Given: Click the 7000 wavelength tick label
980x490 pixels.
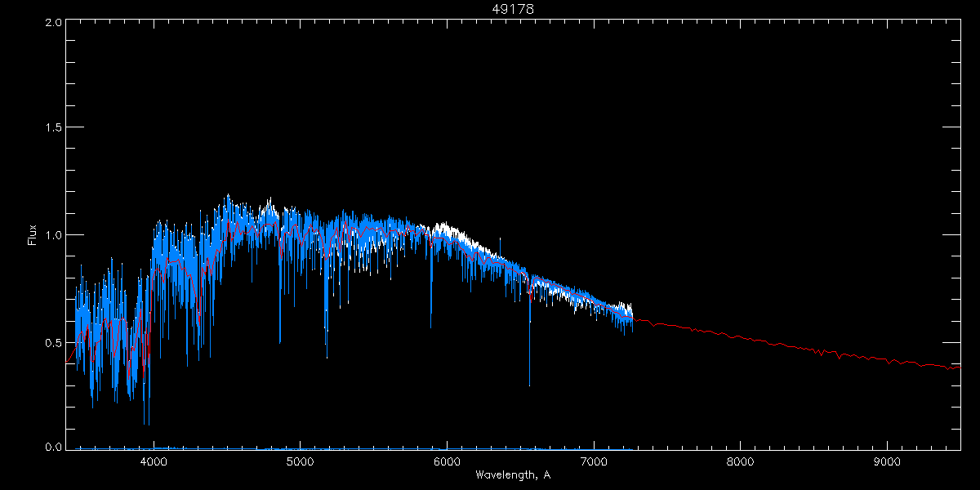Looking at the screenshot, I should (x=594, y=461).
